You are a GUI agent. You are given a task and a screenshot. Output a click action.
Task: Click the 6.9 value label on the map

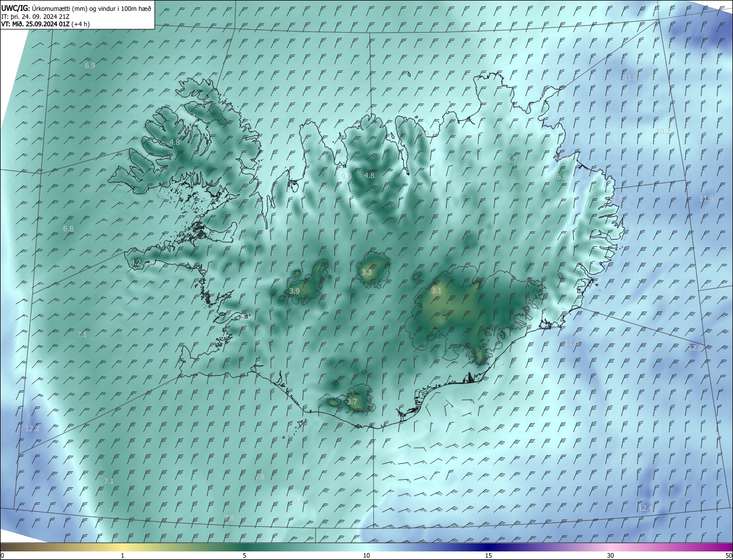coord(90,66)
